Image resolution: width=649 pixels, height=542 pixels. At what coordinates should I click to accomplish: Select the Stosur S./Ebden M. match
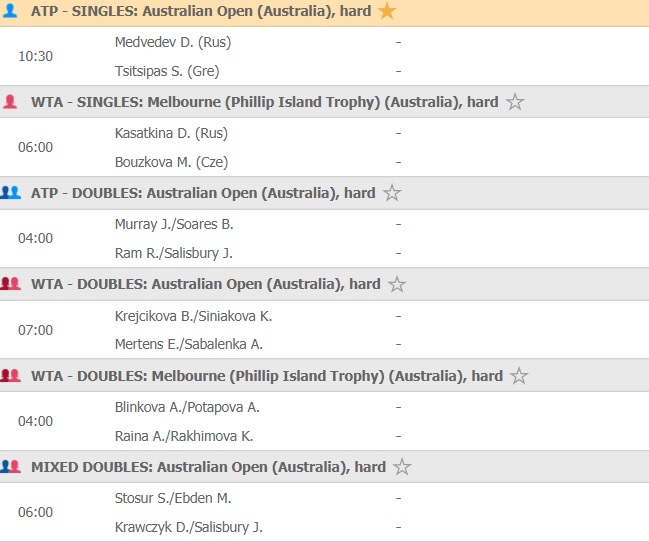click(x=172, y=498)
